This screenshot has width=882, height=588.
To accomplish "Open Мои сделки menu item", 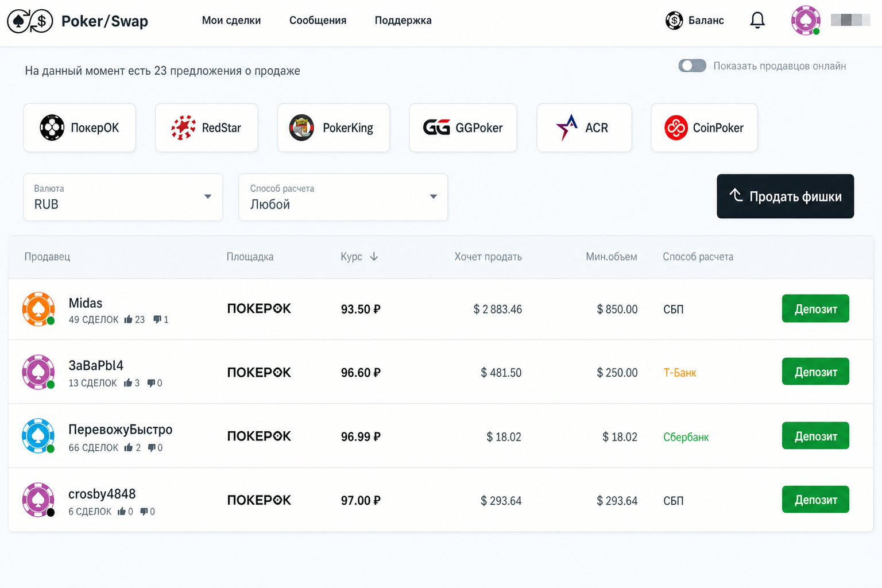I will tap(231, 21).
